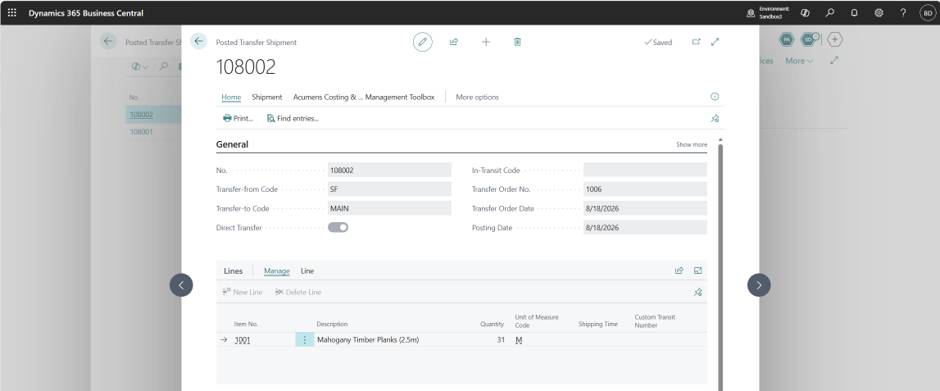Viewport: 940px width, 391px height.
Task: Open the help question mark
Action: (903, 13)
